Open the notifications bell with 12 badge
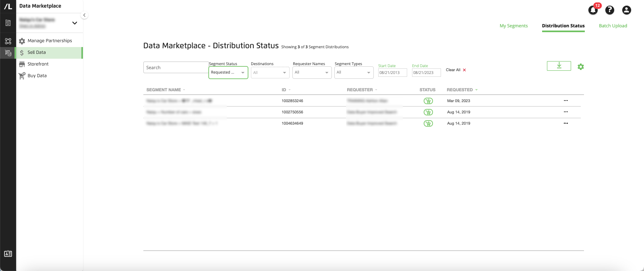 coord(593,10)
